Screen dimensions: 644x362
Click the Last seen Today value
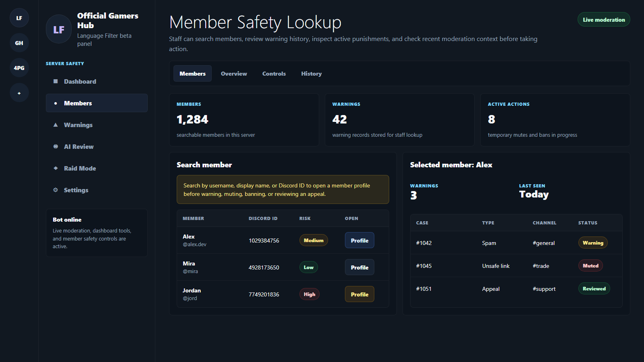point(534,194)
